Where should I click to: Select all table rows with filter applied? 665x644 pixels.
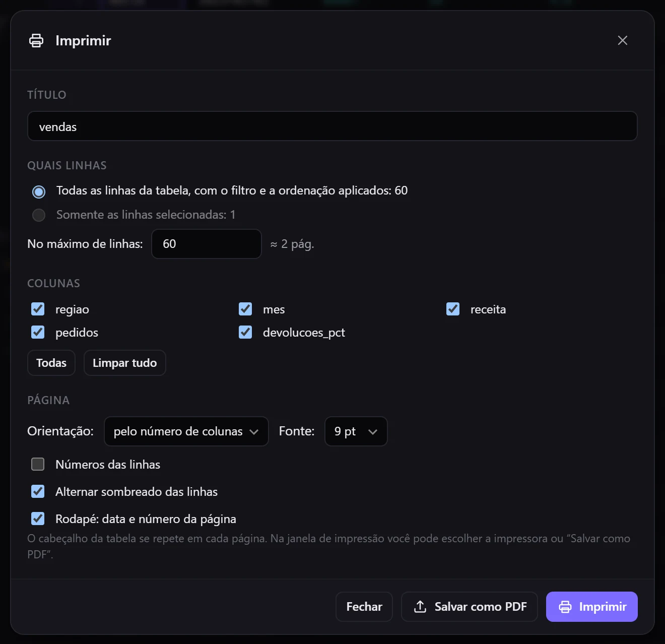39,191
